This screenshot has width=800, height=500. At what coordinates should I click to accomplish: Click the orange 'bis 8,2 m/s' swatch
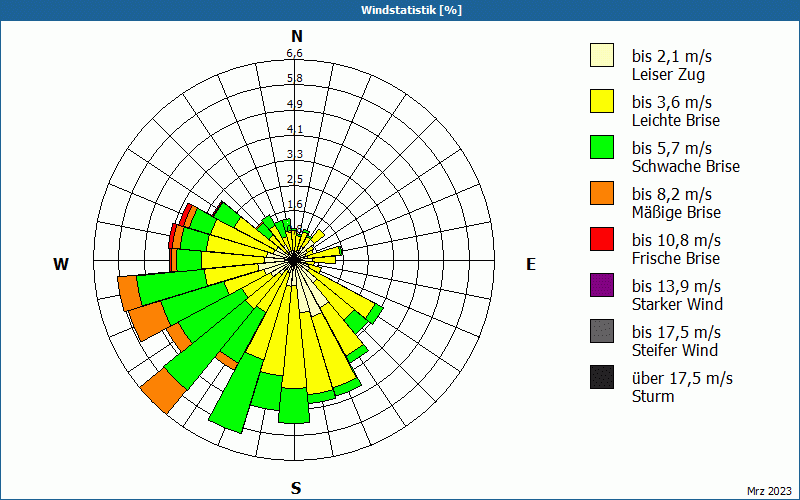(x=602, y=193)
